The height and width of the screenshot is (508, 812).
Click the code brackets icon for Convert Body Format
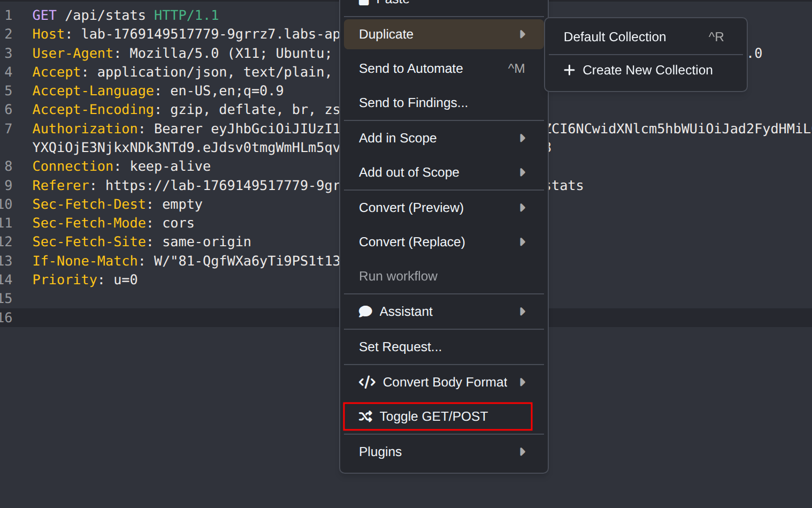[x=367, y=382]
